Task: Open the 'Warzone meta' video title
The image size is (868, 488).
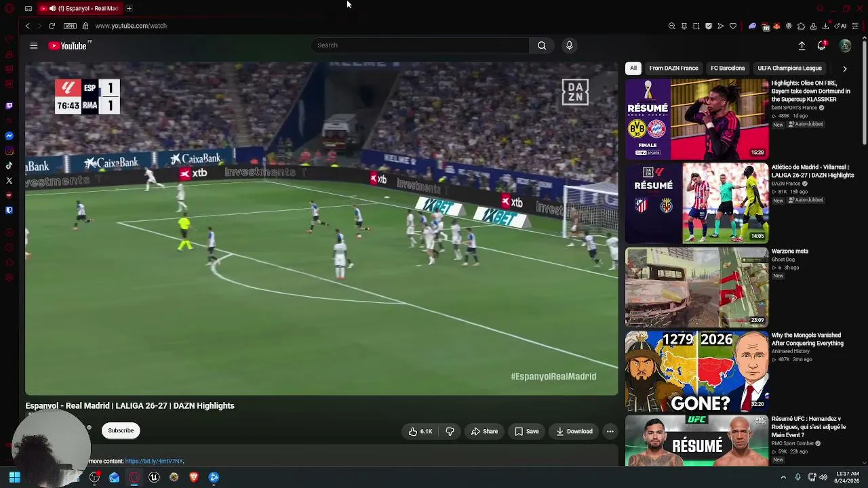Action: pos(790,251)
